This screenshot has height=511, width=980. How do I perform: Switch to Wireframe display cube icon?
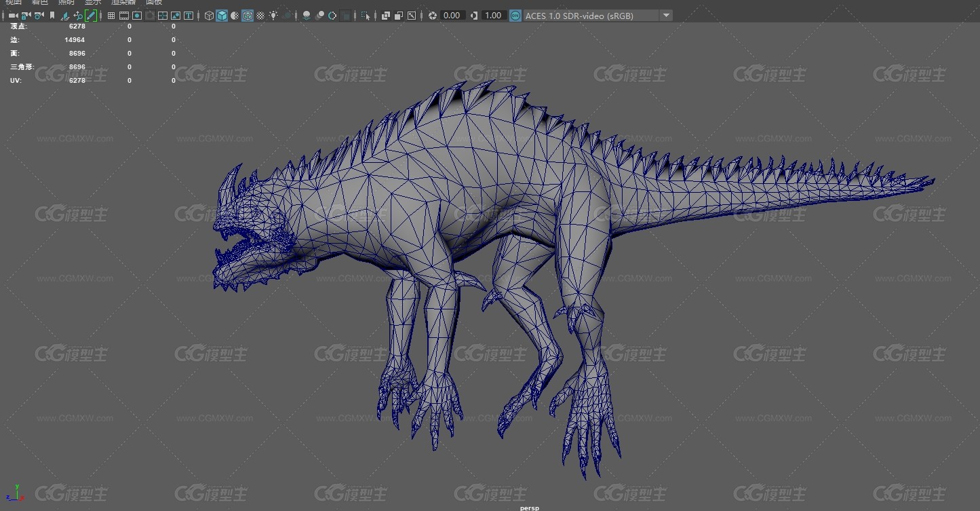(209, 16)
